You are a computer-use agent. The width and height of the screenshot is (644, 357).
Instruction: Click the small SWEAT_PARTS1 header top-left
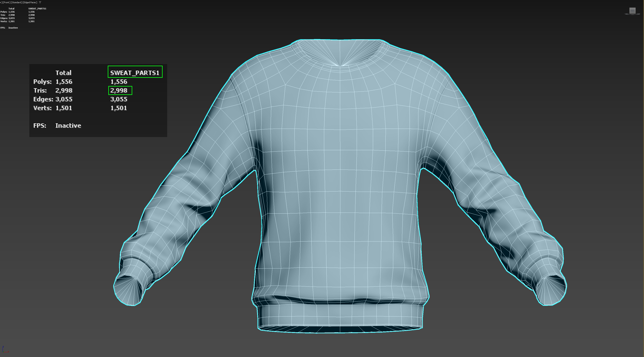37,9
